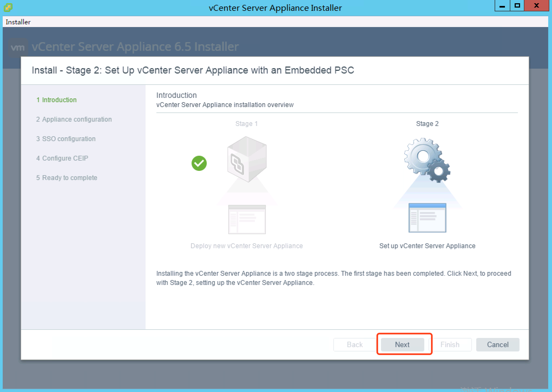Click the Stage 1 faded window thumbnail
The image size is (552, 392).
[x=247, y=220]
